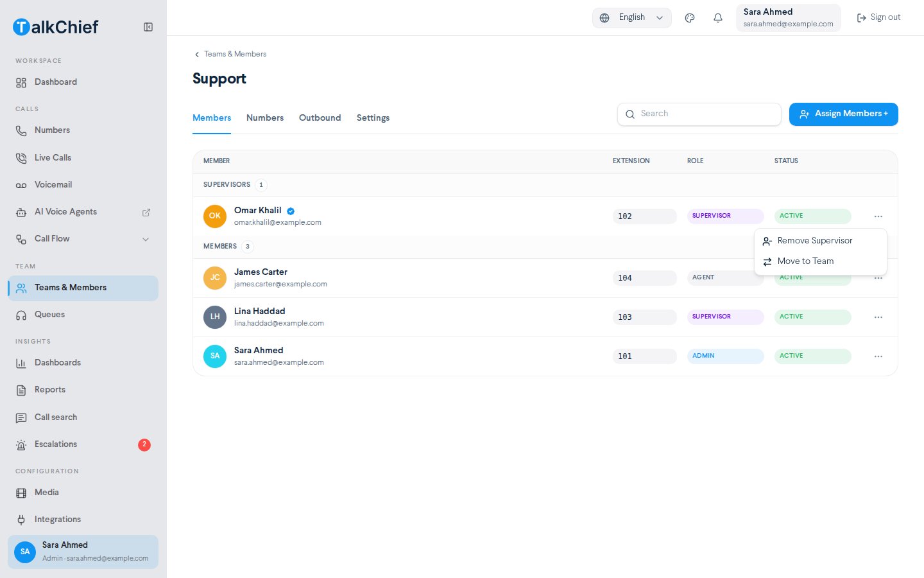
Task: Open the theme palette icon
Action: (x=690, y=18)
